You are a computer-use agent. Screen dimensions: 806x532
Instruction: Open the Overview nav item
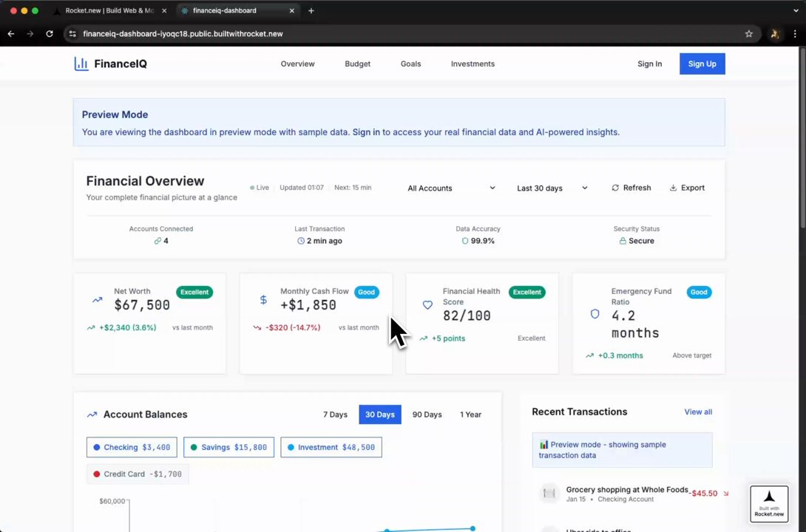pos(297,64)
